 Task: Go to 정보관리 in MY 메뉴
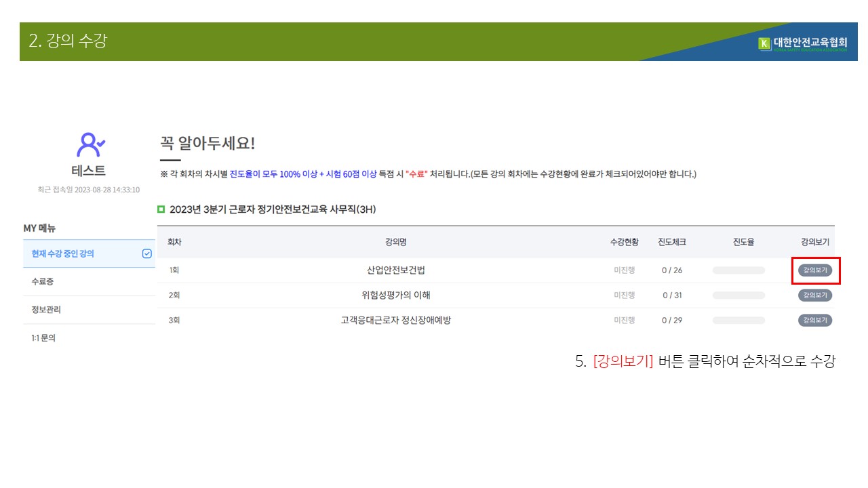[46, 310]
